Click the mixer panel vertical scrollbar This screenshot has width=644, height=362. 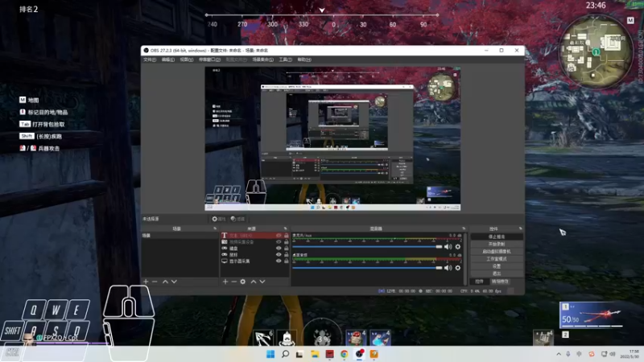(x=465, y=258)
